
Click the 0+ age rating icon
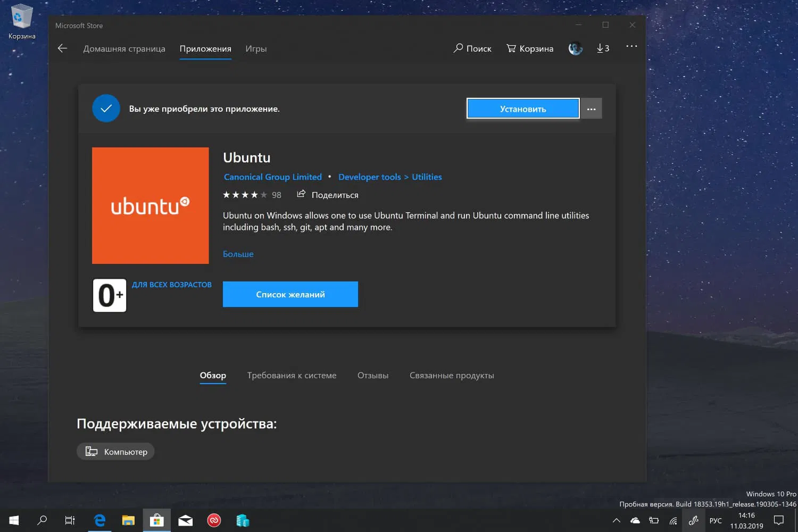110,294
